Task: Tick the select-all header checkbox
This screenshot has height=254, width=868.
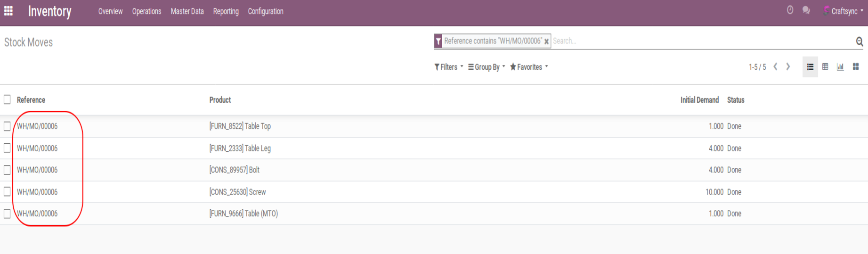Action: [7, 99]
